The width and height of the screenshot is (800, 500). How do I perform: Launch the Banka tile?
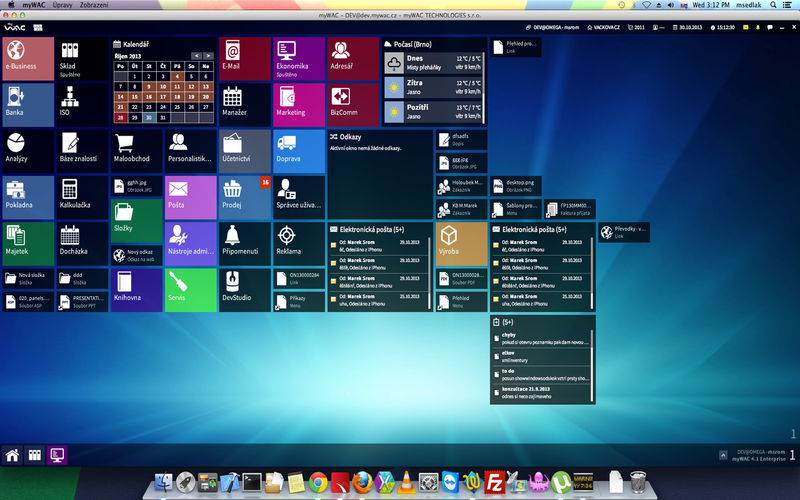coord(28,105)
